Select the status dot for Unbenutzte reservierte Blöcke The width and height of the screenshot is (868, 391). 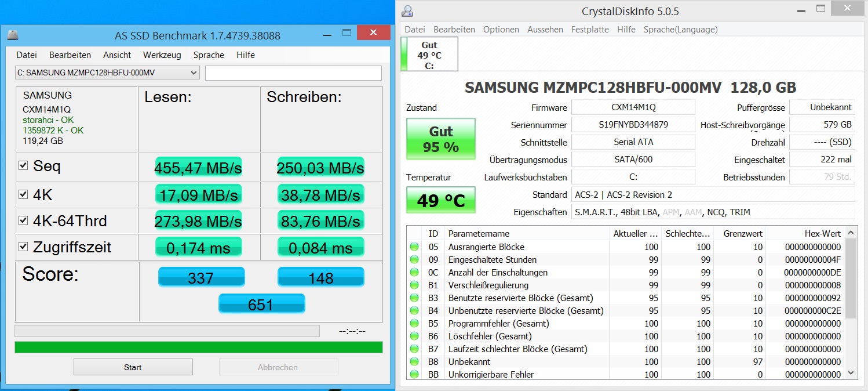coord(414,311)
